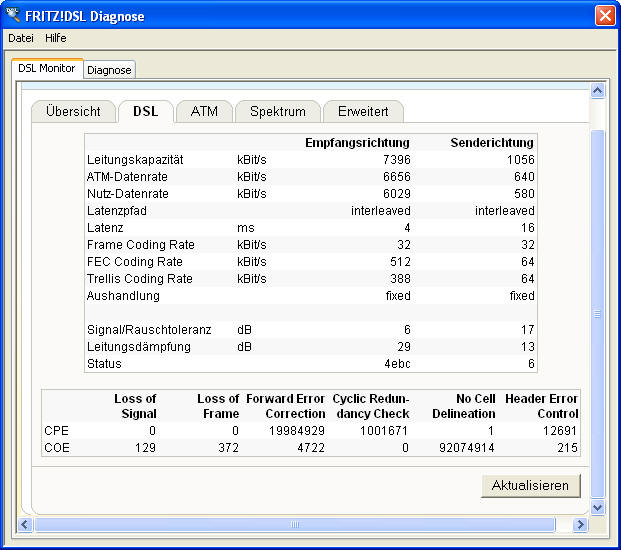Click the Status row label
This screenshot has width=621, height=550.
[x=104, y=364]
